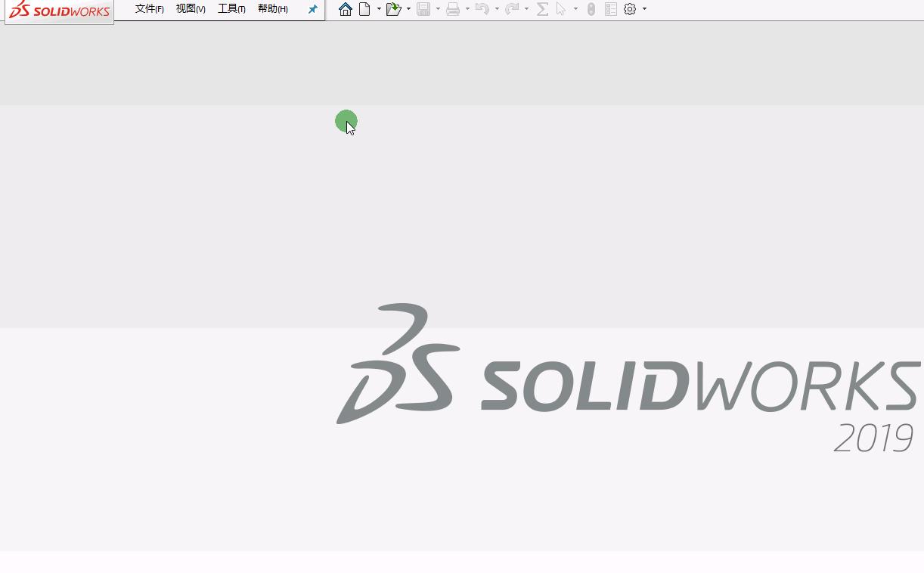Click the Xpress Products icon

pos(591,9)
